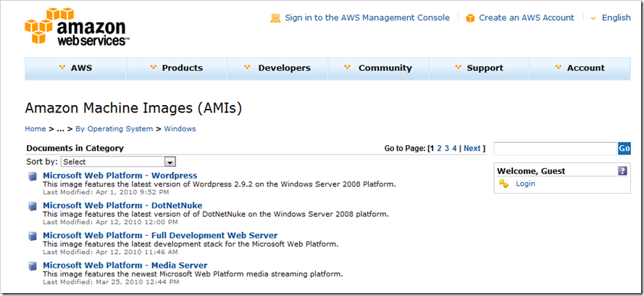The width and height of the screenshot is (644, 296).
Task: Click the Amazon Web Services logo
Action: coord(78,26)
